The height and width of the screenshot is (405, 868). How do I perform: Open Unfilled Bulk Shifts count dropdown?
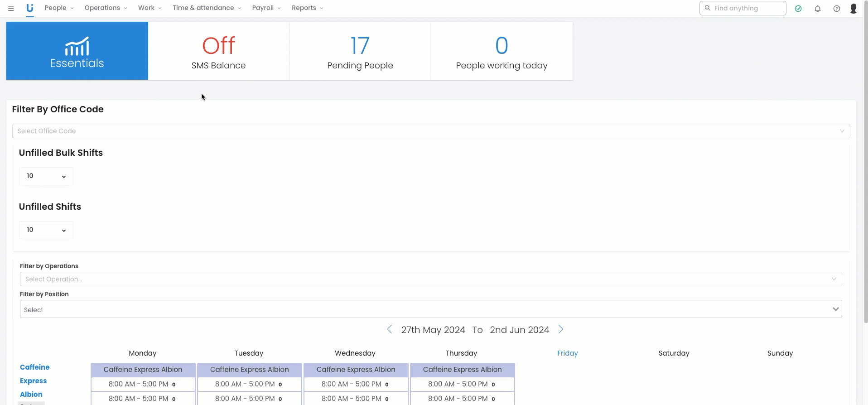tap(46, 176)
